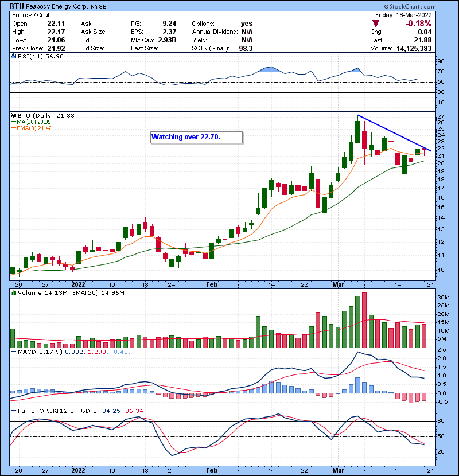Click the Open value 22.11
The width and height of the screenshot is (459, 476).
56,24
